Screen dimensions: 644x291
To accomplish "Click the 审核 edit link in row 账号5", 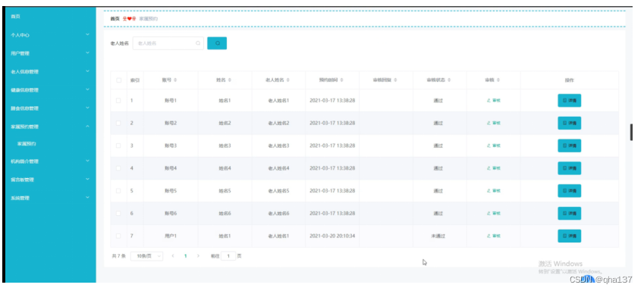I will [x=494, y=191].
